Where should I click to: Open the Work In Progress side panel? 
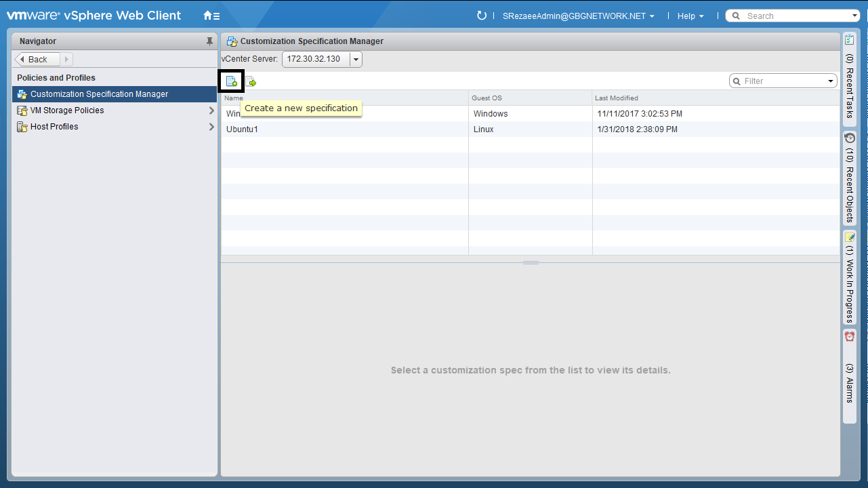[x=849, y=279]
